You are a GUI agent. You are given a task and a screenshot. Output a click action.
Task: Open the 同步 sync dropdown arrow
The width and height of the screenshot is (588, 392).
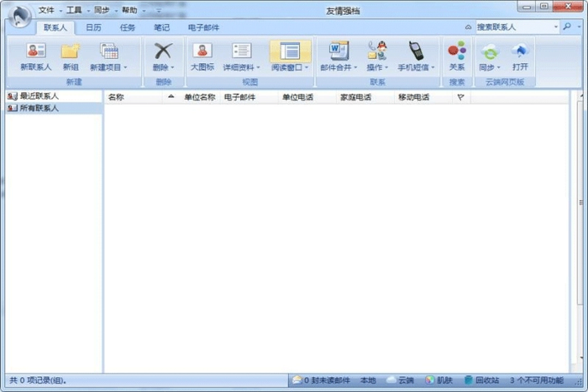(499, 66)
